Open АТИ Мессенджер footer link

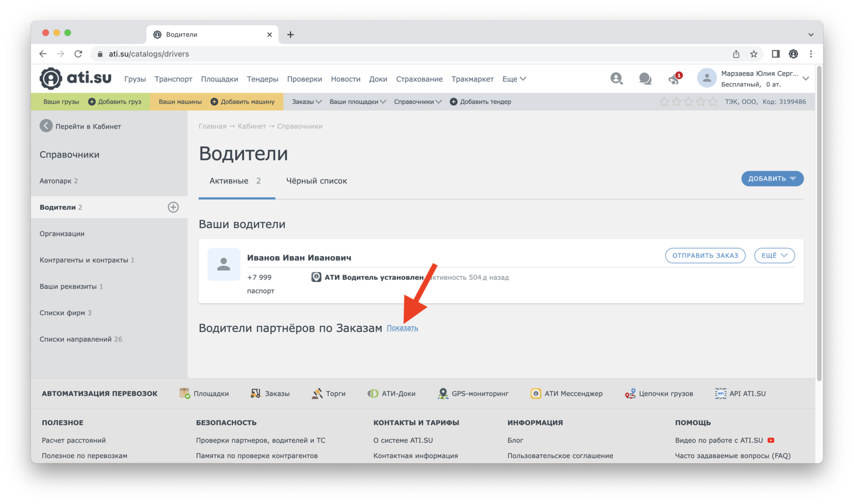point(566,393)
